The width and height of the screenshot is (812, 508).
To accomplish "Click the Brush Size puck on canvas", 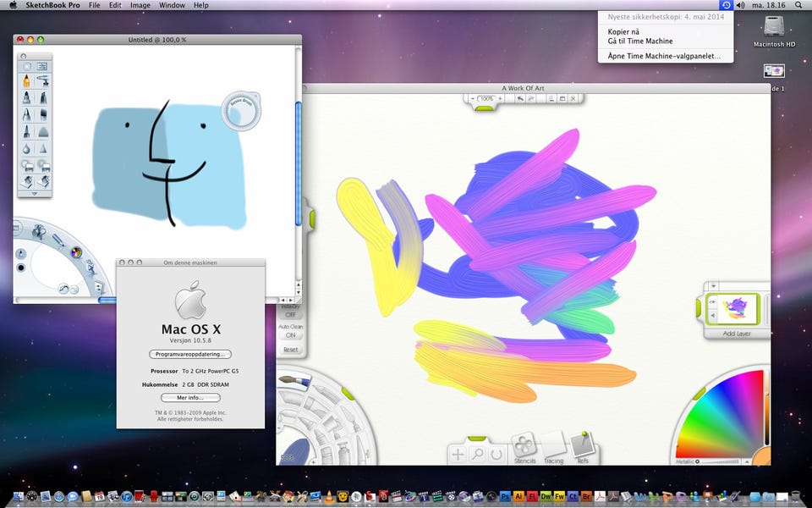I will [x=241, y=110].
